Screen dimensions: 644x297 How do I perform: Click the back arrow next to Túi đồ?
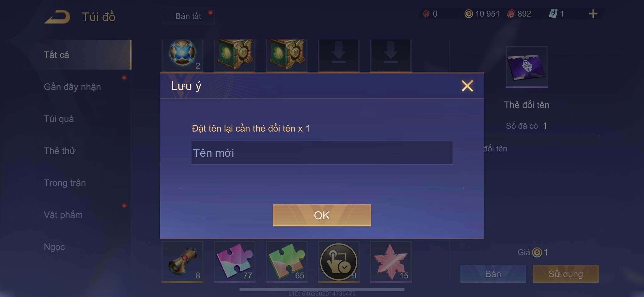[x=57, y=17]
